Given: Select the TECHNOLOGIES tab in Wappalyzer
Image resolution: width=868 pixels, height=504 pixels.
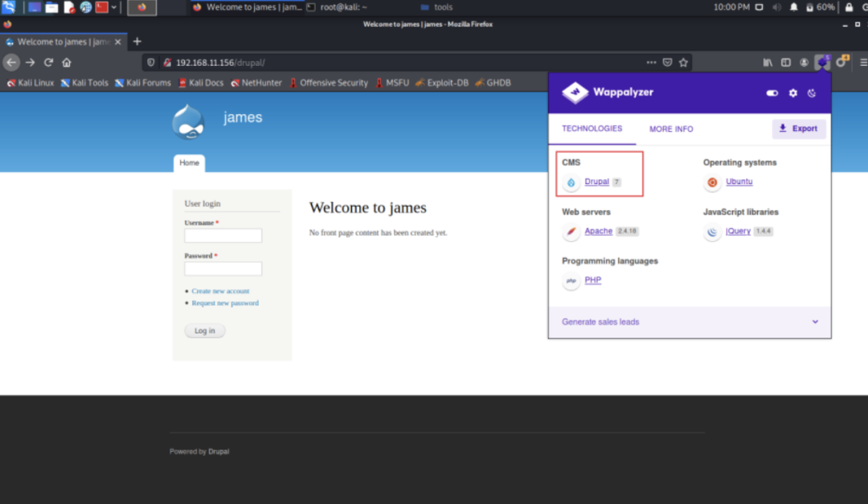Looking at the screenshot, I should (592, 129).
